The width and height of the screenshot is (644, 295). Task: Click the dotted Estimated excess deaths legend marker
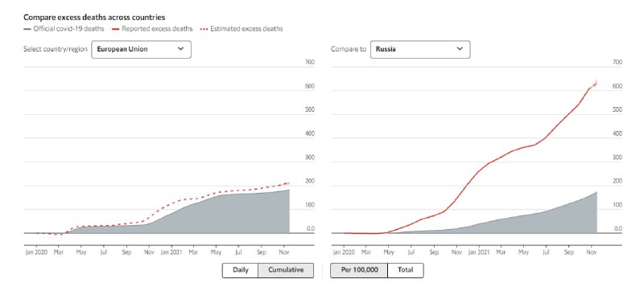(204, 29)
